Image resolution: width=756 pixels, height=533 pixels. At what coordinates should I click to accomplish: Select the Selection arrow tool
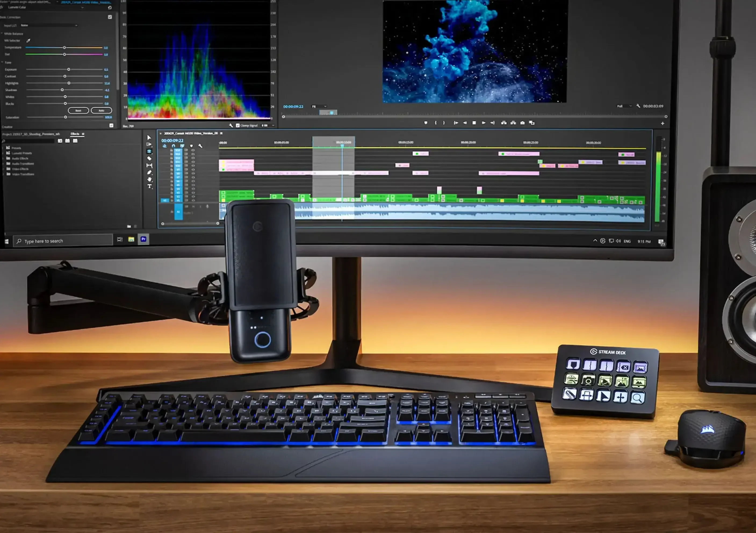click(x=149, y=137)
